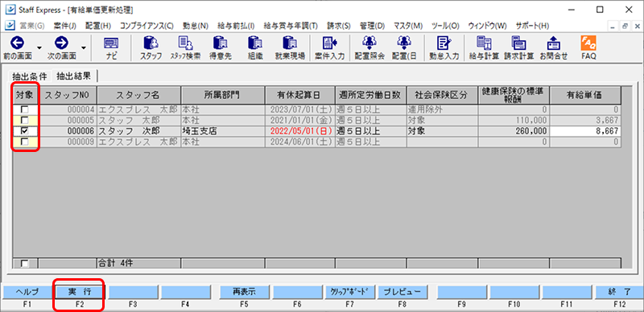
Task: Click the 終了 F12 button
Action: click(619, 292)
